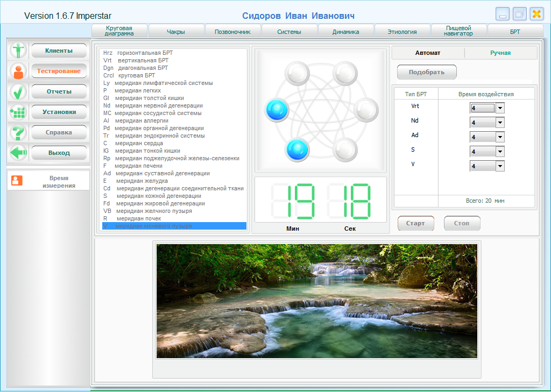Select VB меридиан желчного пузыря
The width and height of the screenshot is (551, 392).
174,211
